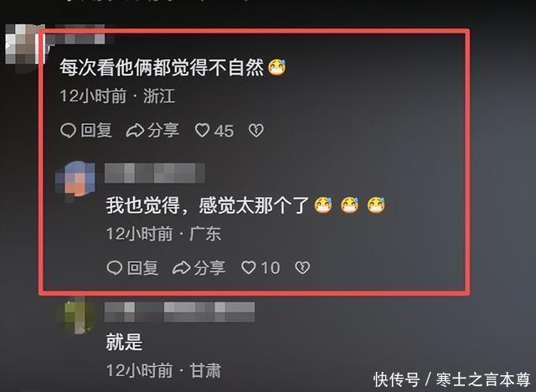Image resolution: width=536 pixels, height=392 pixels.
Task: Open the Gansu replier's green avatar
Action: pos(80,317)
